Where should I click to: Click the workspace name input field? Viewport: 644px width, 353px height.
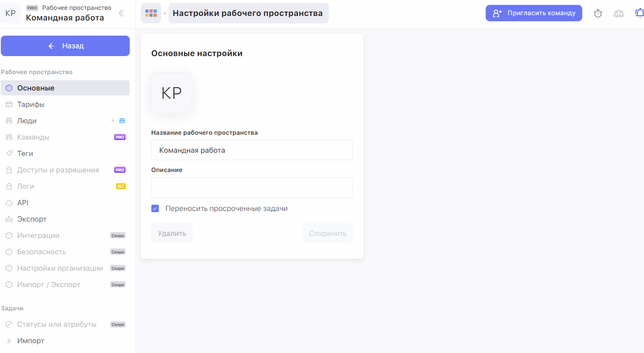[252, 150]
